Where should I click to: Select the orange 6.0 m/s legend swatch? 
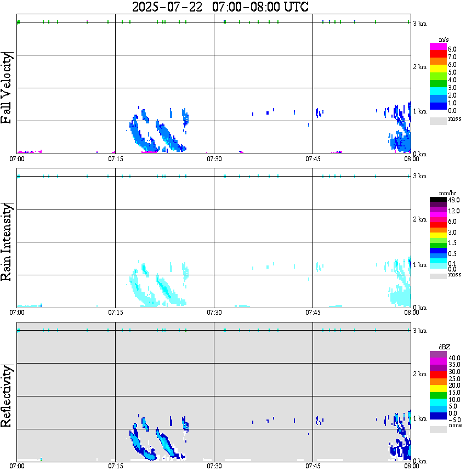coord(438,61)
